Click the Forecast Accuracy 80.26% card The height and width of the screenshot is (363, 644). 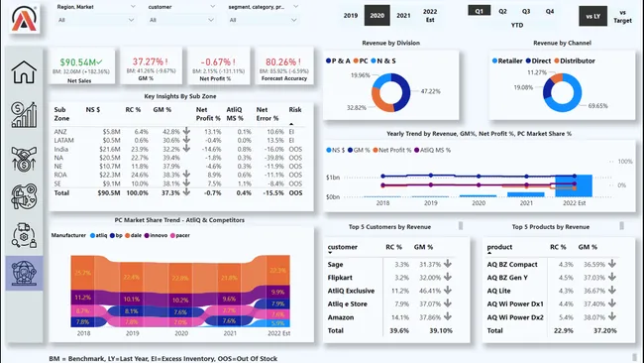click(x=284, y=66)
